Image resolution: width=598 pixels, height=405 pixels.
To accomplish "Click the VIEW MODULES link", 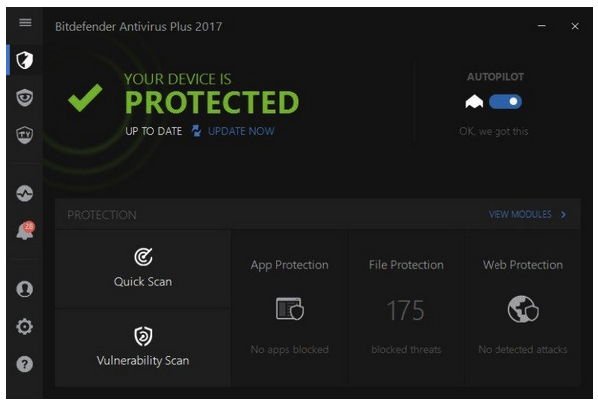I will [x=520, y=214].
